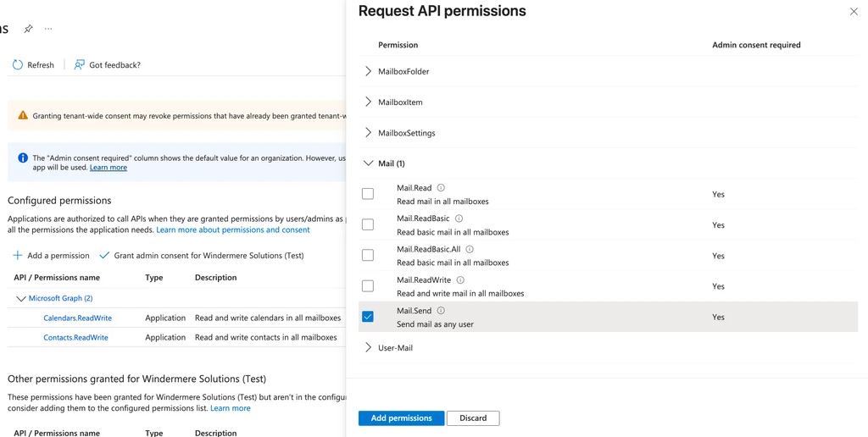
Task: Click Application type in Contacts.ReadWrite row
Action: [x=165, y=337]
